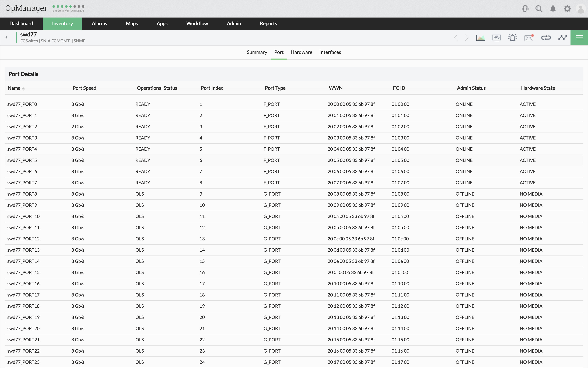Open the user profile avatar

click(x=581, y=9)
